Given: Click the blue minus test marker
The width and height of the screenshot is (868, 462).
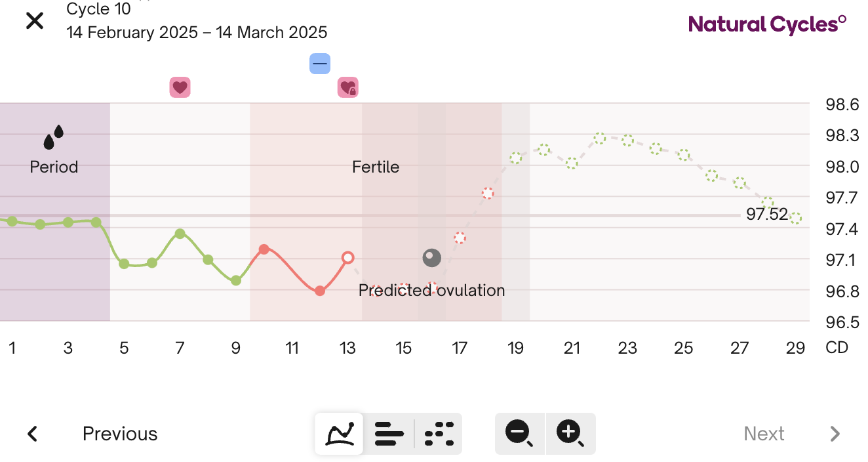Looking at the screenshot, I should click(x=320, y=64).
